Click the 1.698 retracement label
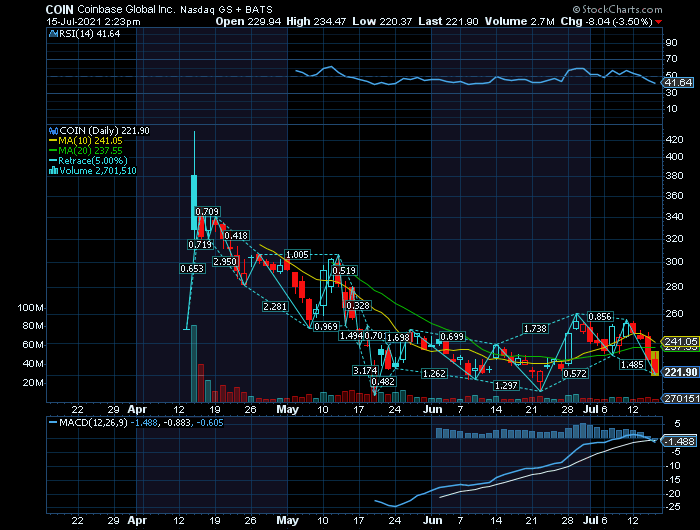The width and height of the screenshot is (700, 530). click(x=399, y=337)
